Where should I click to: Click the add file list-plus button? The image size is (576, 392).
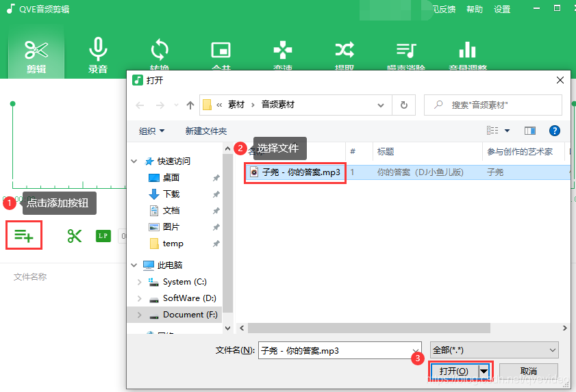coord(24,235)
